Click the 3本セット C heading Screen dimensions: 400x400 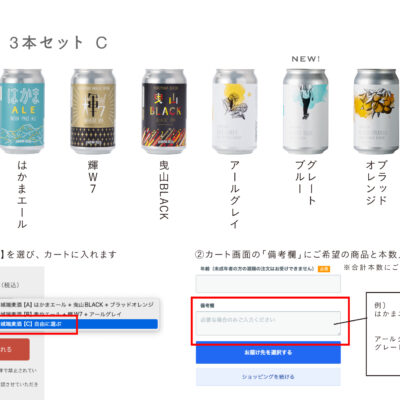58,43
